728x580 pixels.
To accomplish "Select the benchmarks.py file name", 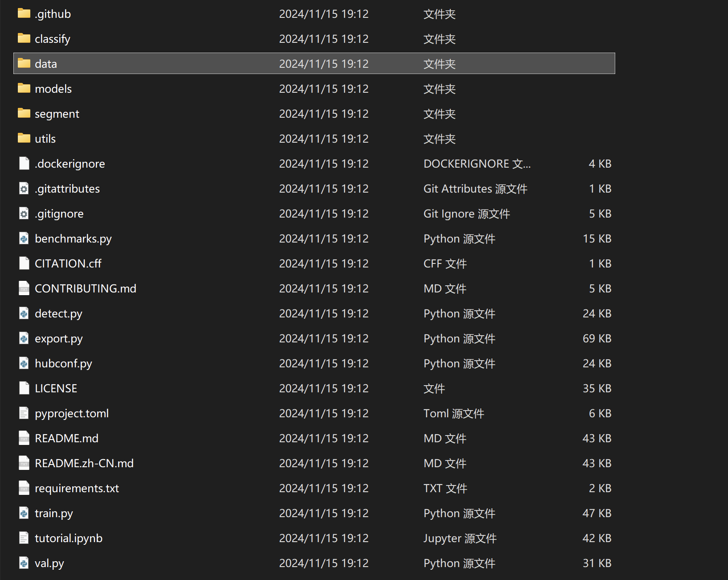I will click(73, 239).
